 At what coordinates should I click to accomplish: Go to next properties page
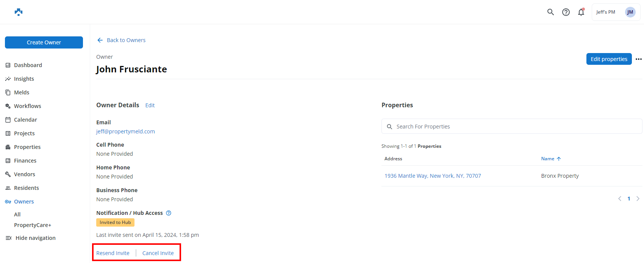[638, 199]
